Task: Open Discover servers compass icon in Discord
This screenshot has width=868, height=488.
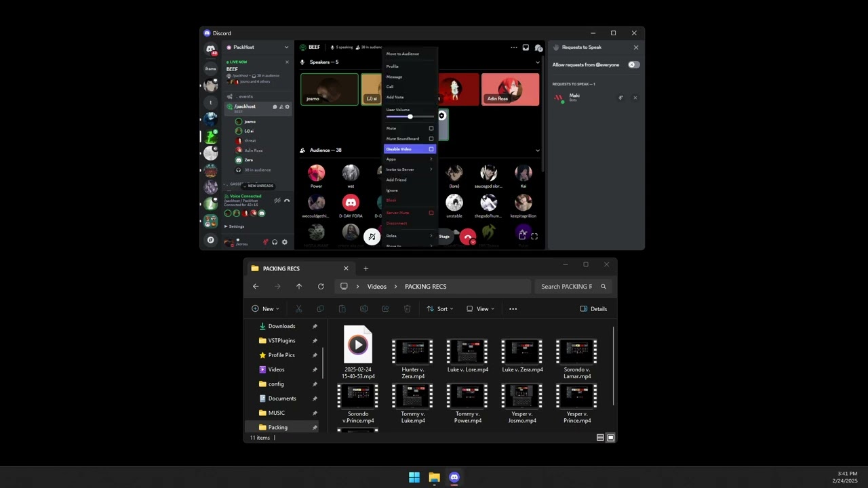Action: click(211, 240)
